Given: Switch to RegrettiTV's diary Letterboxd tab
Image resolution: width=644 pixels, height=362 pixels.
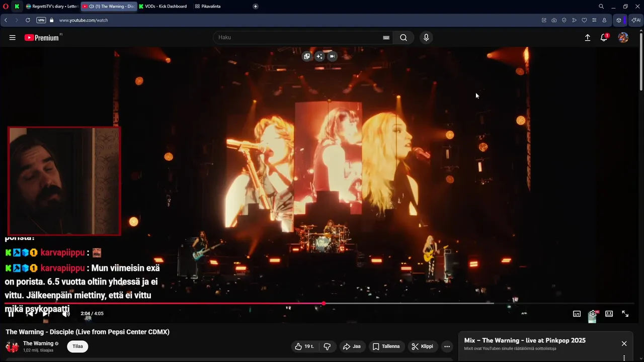Looking at the screenshot, I should click(52, 6).
